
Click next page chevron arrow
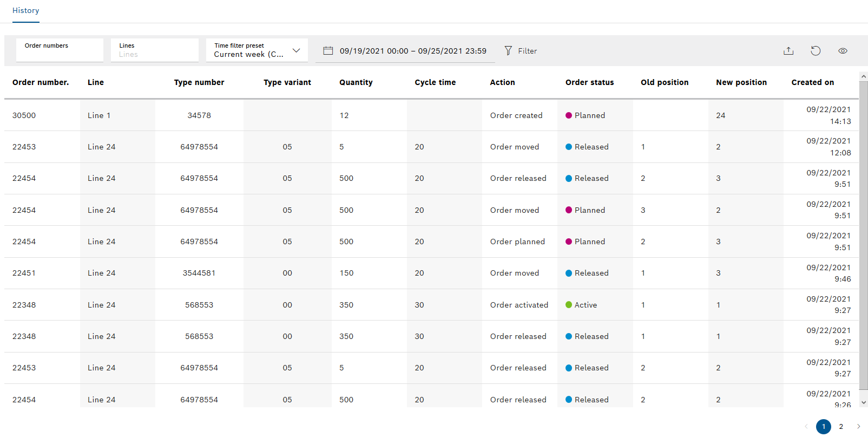(858, 427)
